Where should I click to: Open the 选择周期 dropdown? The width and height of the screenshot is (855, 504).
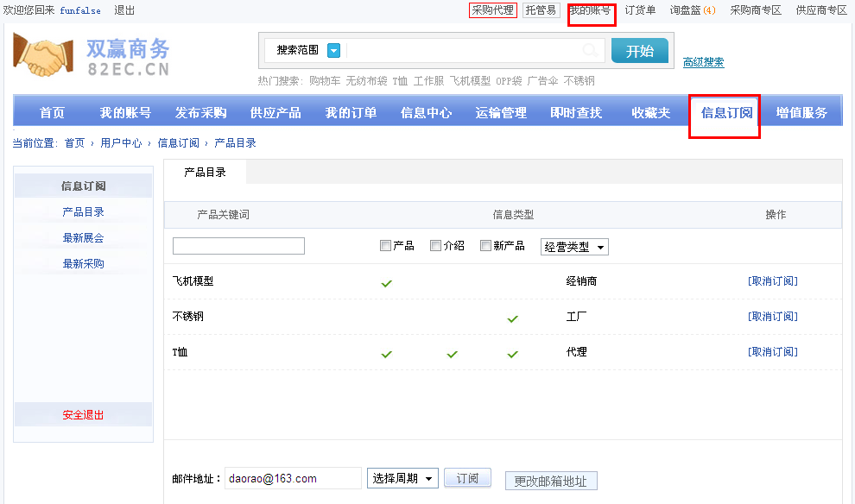[402, 477]
